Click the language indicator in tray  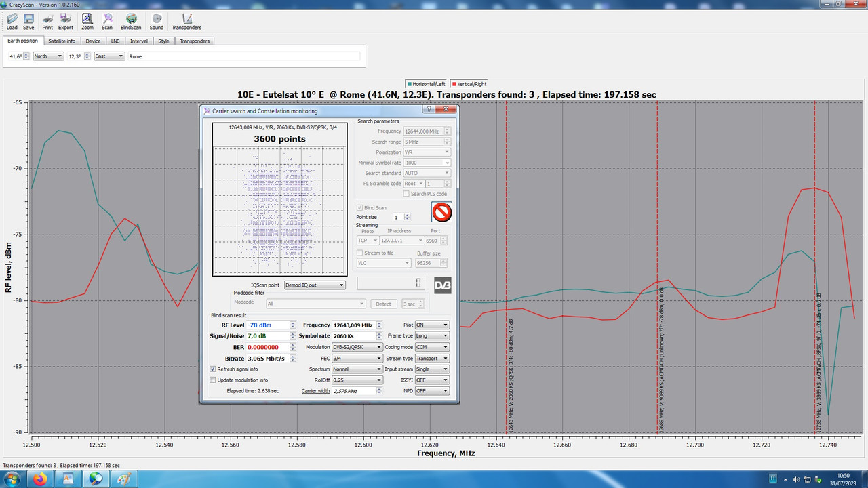click(773, 479)
